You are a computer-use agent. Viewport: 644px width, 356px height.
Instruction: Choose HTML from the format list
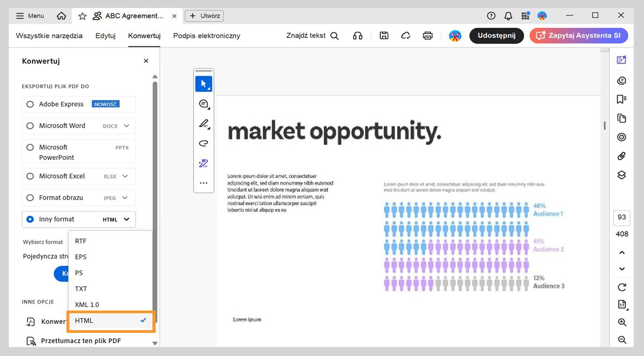111,321
